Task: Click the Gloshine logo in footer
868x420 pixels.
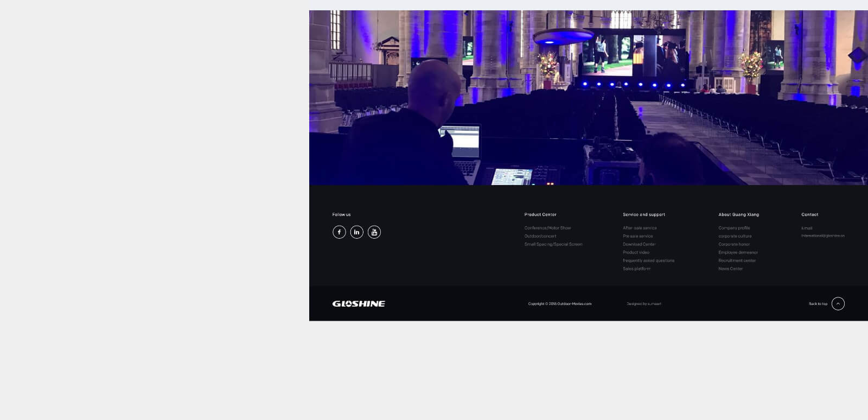Action: 359,304
